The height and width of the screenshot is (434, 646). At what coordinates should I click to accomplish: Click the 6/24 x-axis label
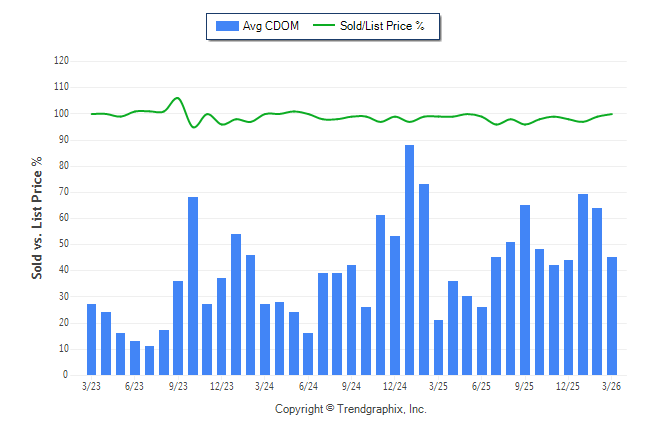coord(308,385)
